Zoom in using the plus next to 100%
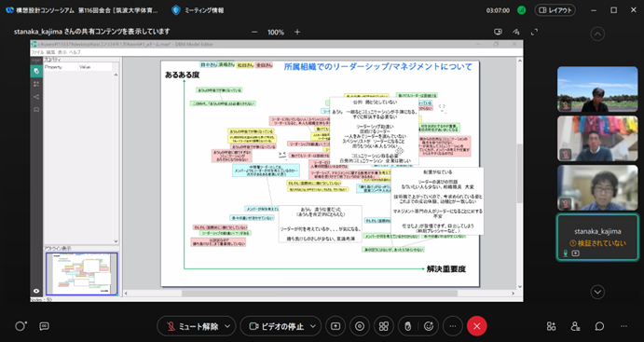 (297, 32)
